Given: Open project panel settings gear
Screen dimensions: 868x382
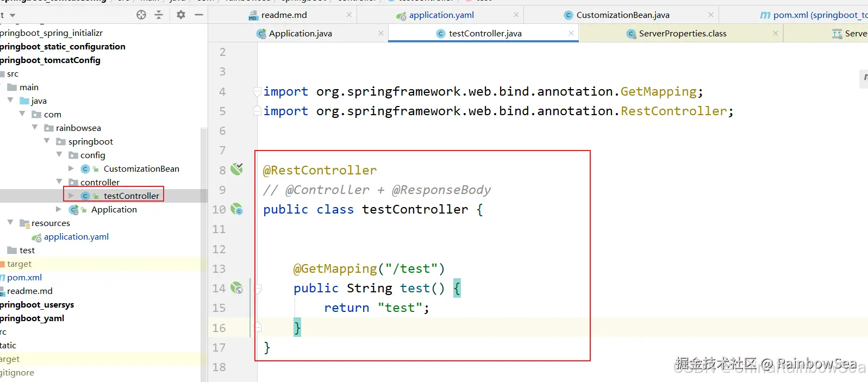Looking at the screenshot, I should pos(181,15).
